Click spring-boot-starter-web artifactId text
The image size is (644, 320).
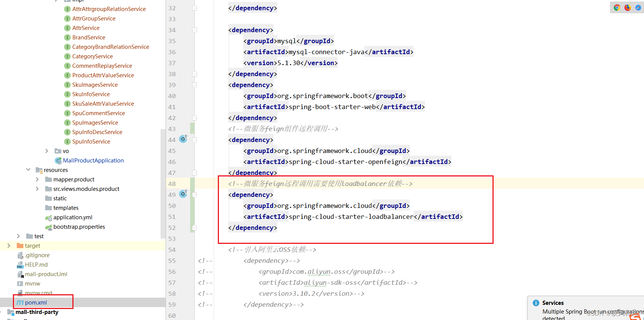332,107
